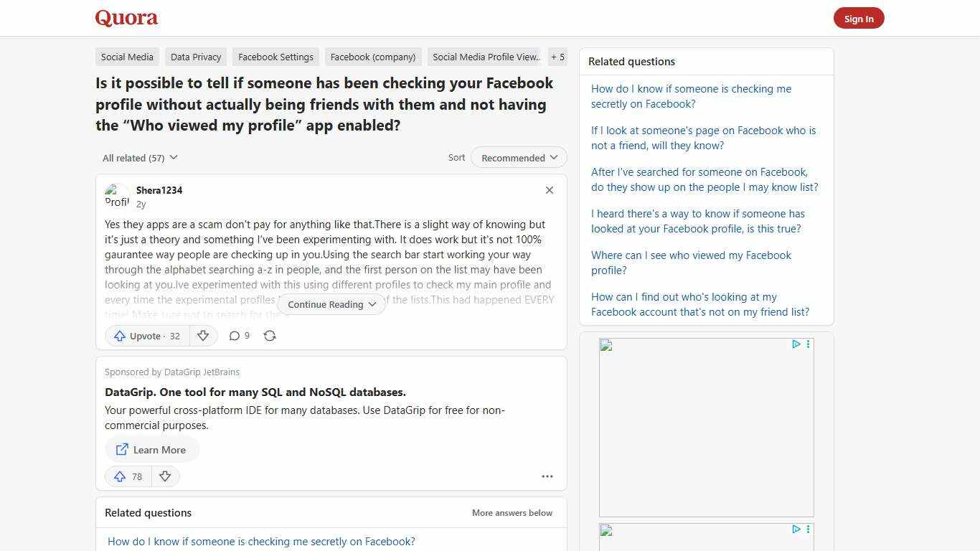Downvote Shera1234's answer

click(203, 335)
